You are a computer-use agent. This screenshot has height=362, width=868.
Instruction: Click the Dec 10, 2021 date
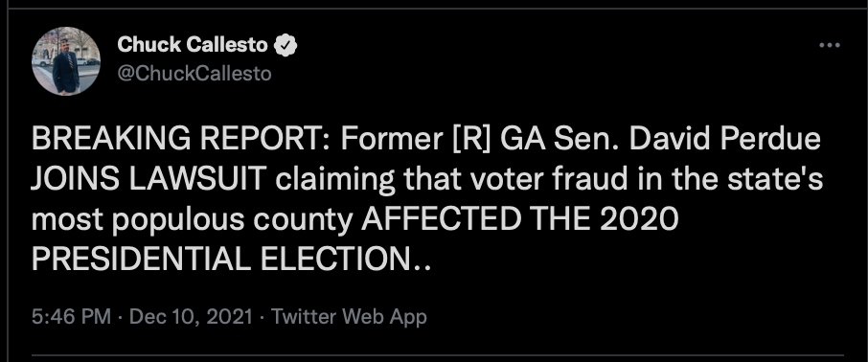coord(191,317)
